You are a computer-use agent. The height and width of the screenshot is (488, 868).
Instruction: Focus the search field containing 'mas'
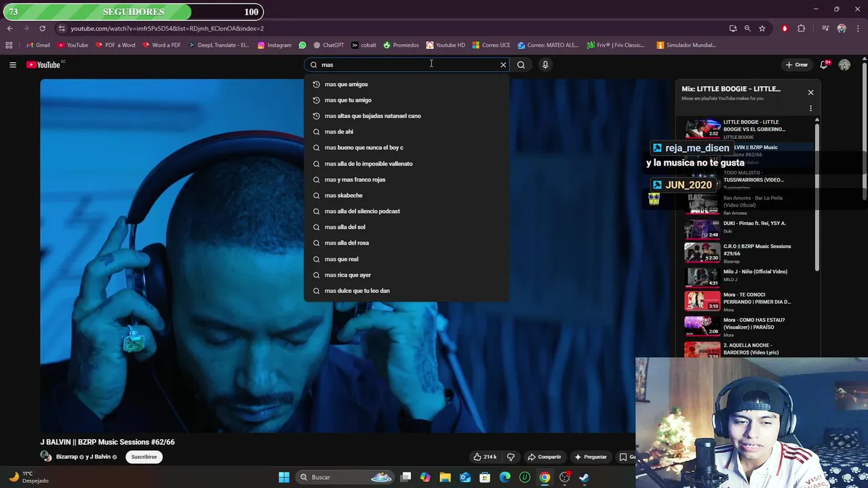(407, 64)
